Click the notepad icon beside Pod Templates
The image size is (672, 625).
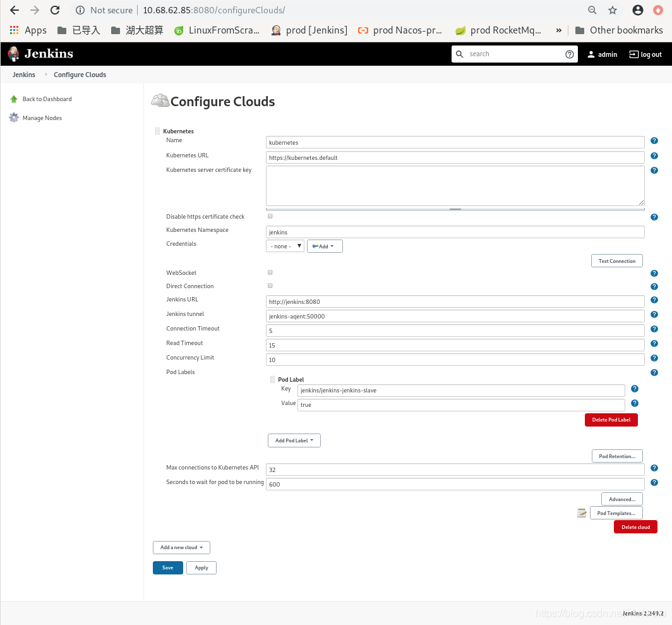pos(582,513)
